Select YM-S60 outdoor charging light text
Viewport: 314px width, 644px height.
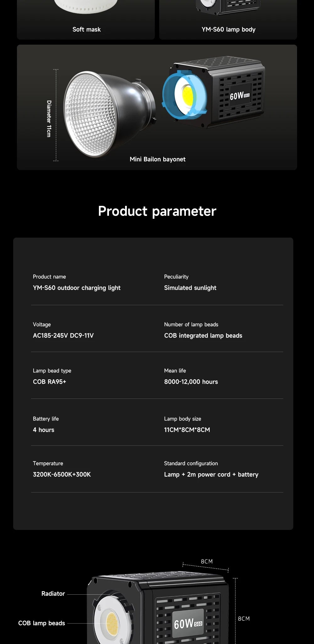(x=77, y=288)
